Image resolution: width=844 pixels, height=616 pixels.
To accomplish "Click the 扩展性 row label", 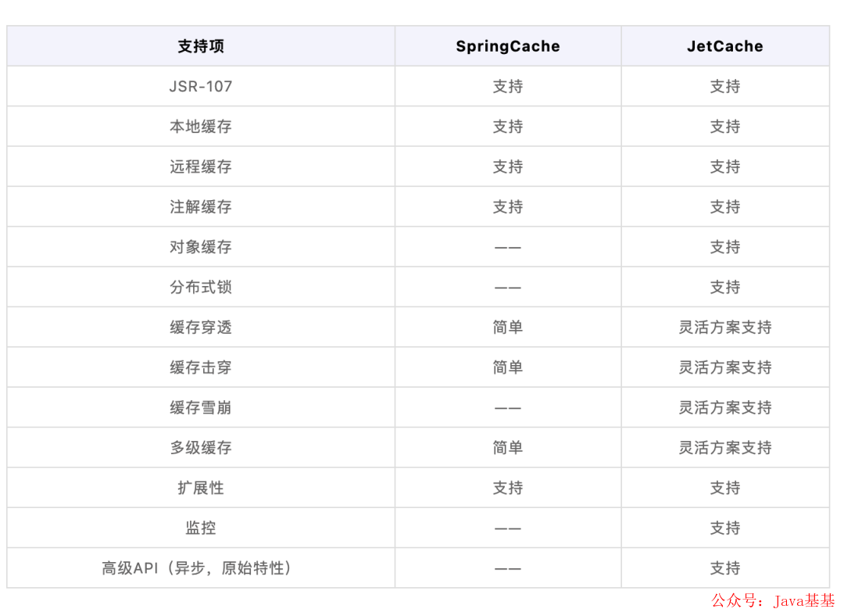I will tap(201, 488).
